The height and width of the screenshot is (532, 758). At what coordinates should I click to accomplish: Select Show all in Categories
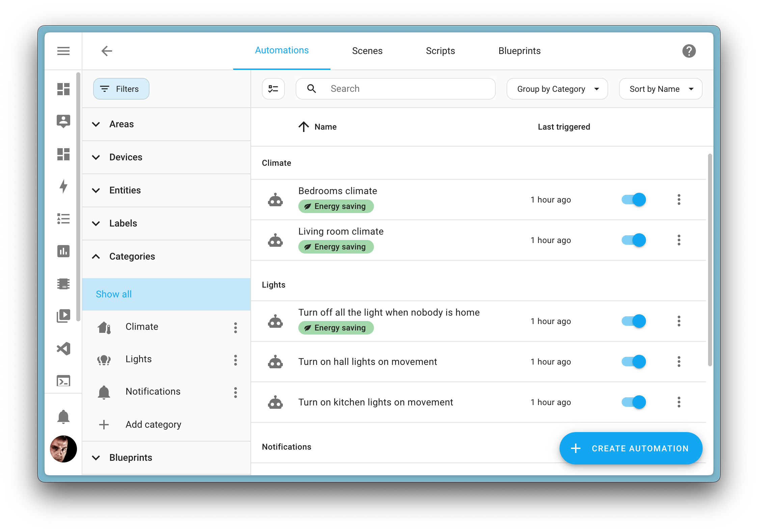point(113,294)
